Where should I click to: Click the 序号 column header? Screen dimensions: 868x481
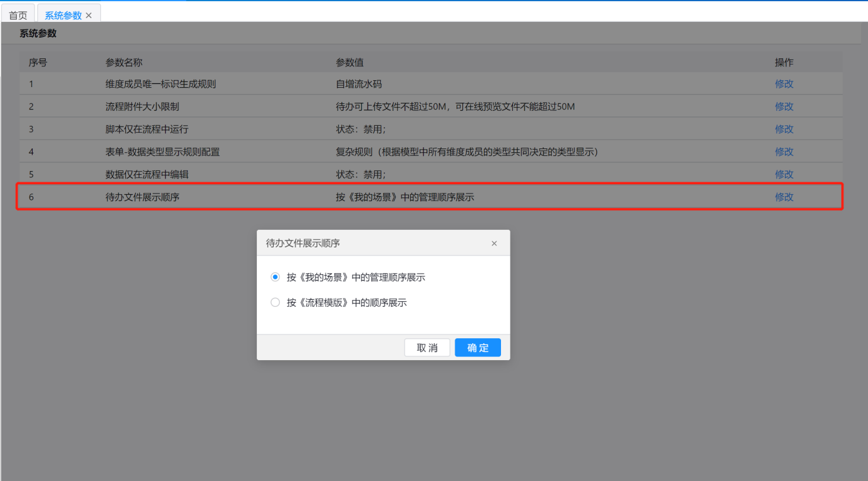(x=38, y=63)
